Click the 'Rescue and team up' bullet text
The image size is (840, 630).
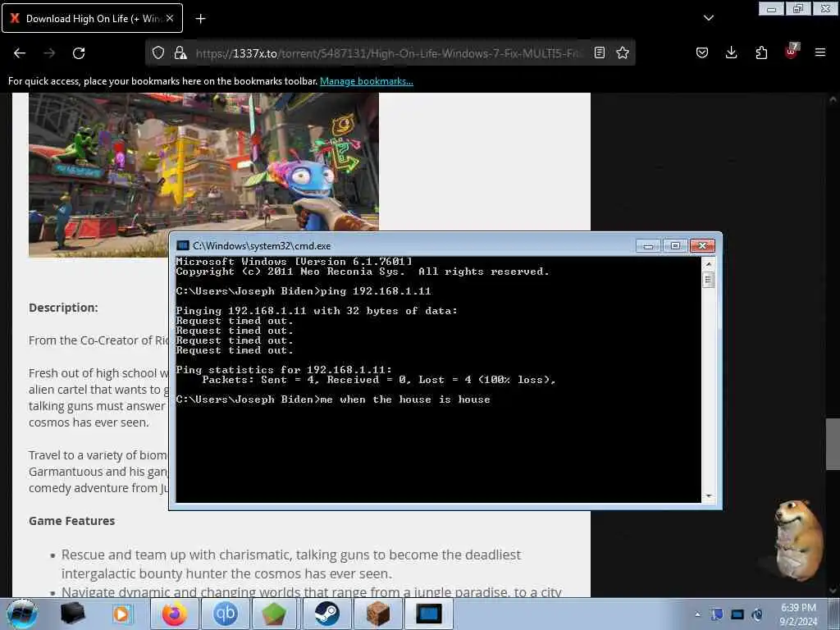pyautogui.click(x=291, y=564)
